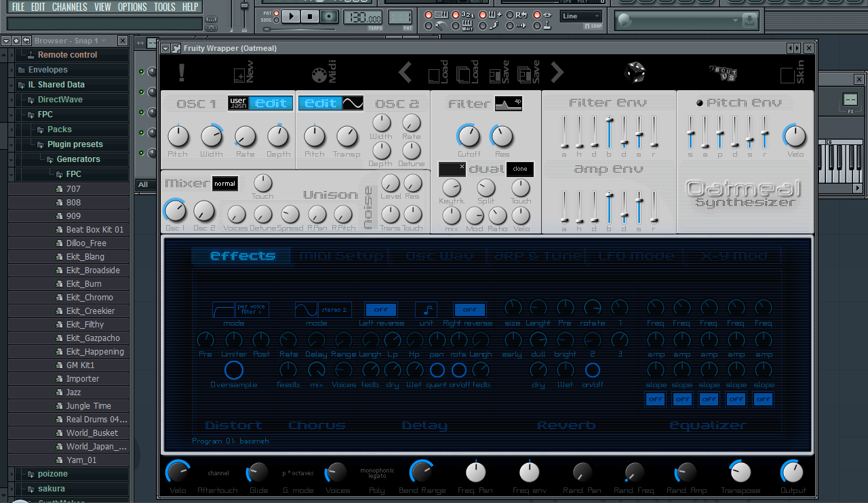
Task: Click the 'channel' Aftertouch selector
Action: pos(218,472)
